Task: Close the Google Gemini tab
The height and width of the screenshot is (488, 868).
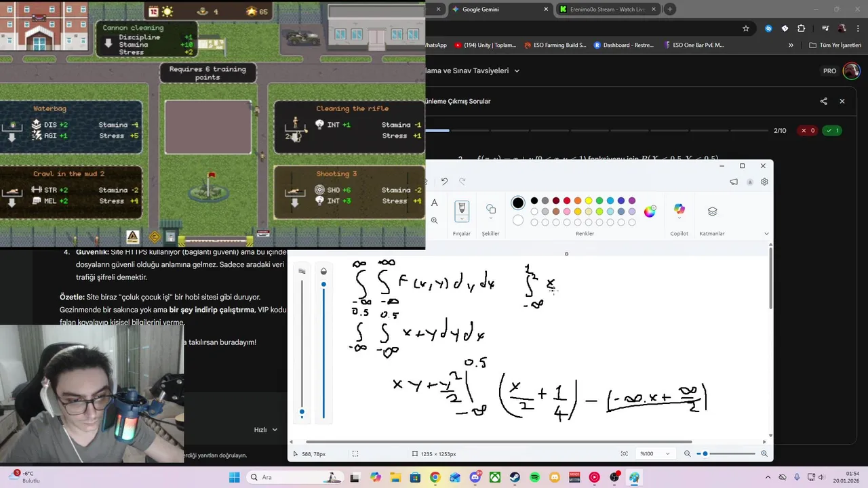Action: (546, 9)
